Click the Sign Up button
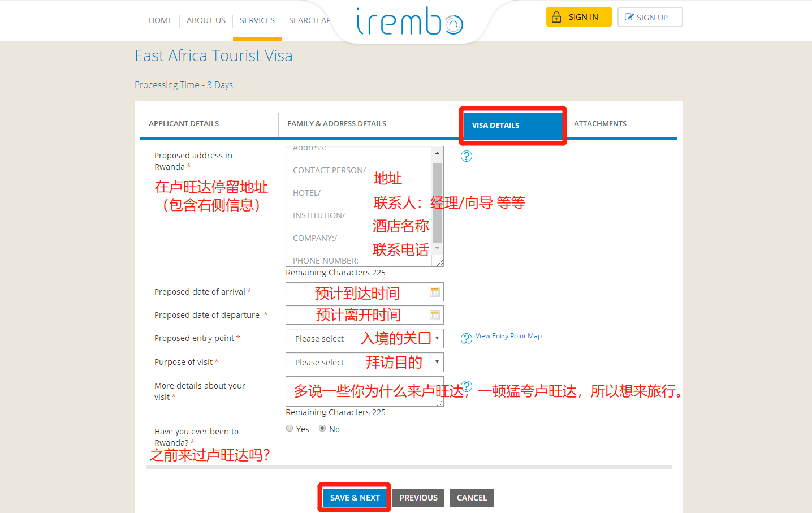This screenshot has width=812, height=513. (x=650, y=17)
